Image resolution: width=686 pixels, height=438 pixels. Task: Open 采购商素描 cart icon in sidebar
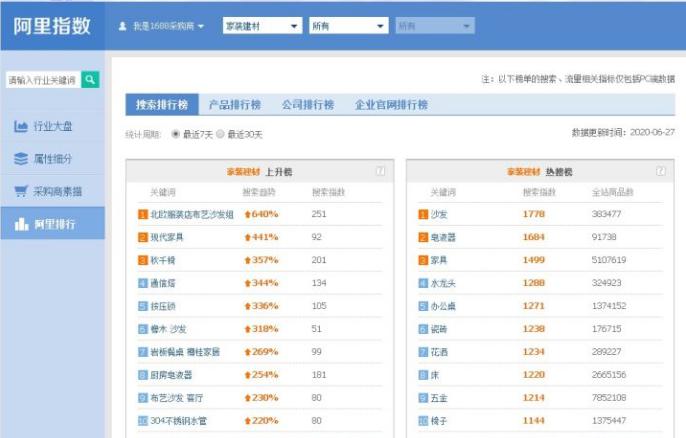pos(21,191)
